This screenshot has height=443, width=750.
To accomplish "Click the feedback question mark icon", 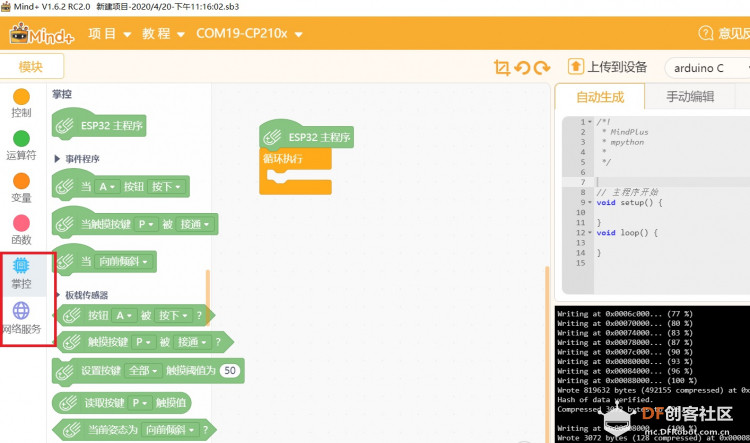I will coord(706,33).
